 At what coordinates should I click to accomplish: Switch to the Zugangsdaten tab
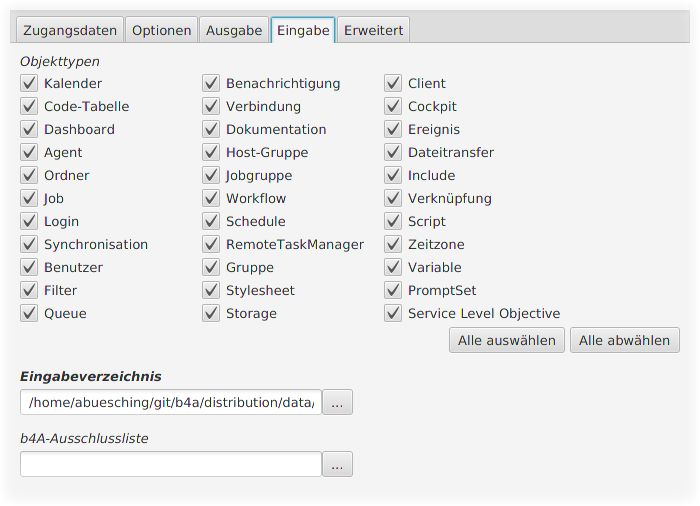click(x=68, y=31)
